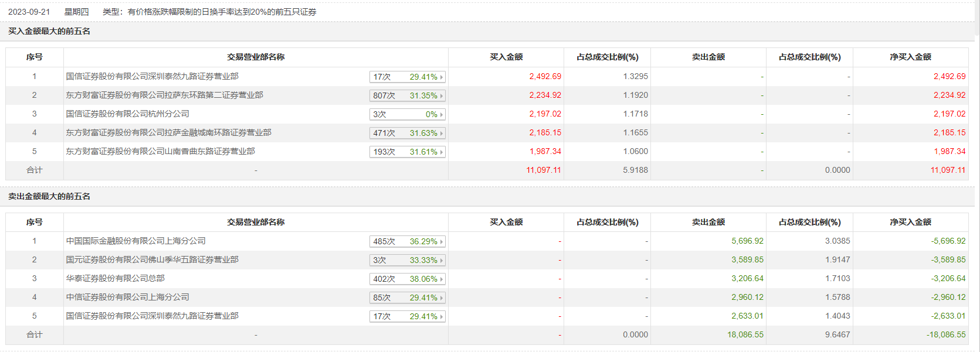
Task: Click buy amount 2,197.02 in 买入金额 column
Action: point(545,114)
